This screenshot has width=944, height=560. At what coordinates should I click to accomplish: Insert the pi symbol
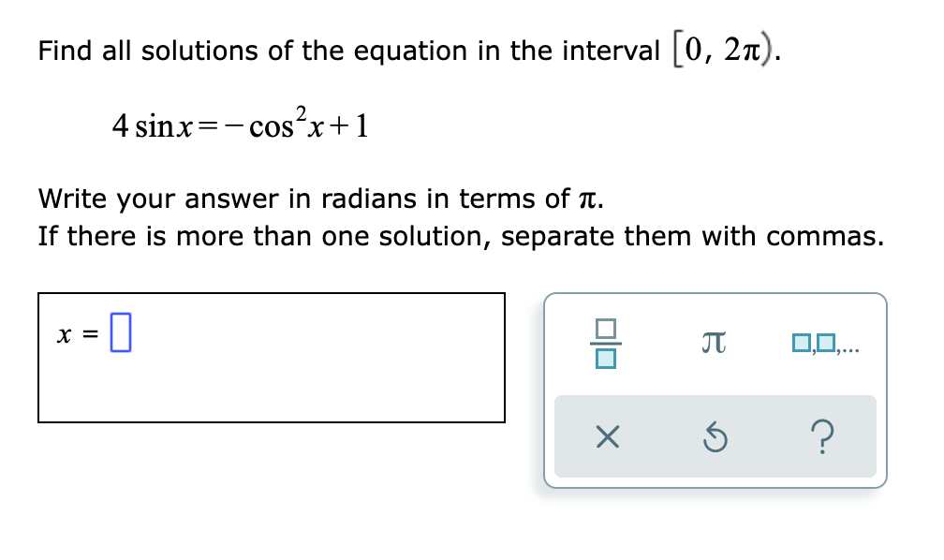point(714,344)
